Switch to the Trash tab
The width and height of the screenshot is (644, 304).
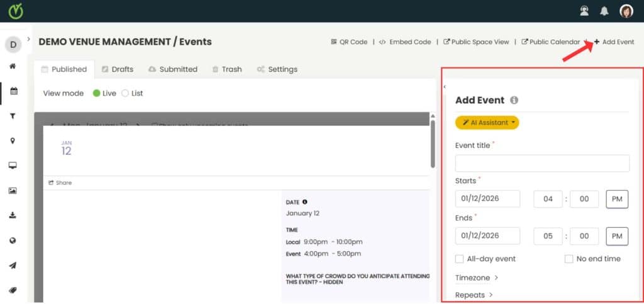coord(227,69)
